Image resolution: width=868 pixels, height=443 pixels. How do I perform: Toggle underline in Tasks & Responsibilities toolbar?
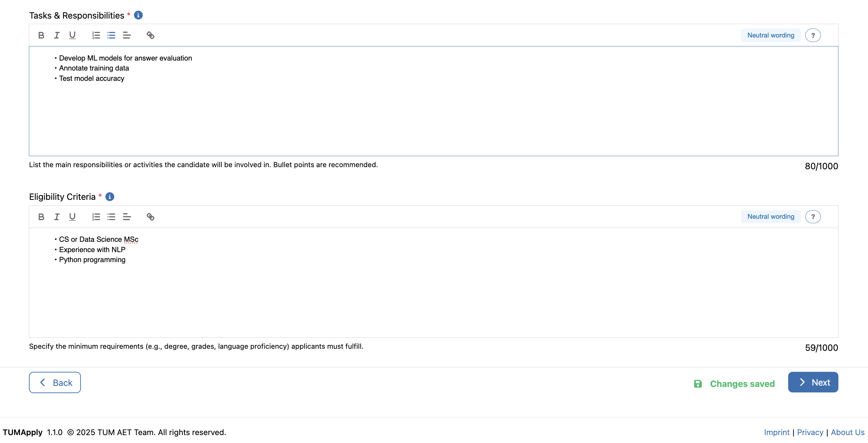point(72,35)
